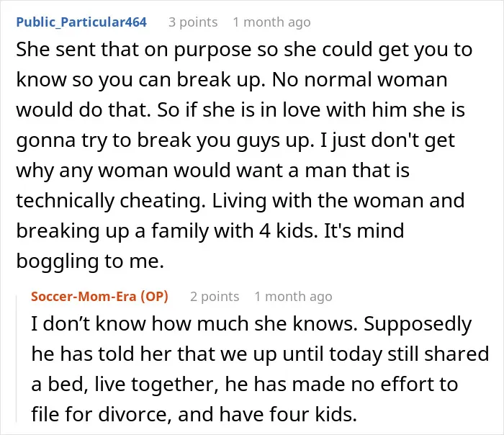Screen dimensions: 504x435
Task: Click the line 'gonna try to break you guys up'
Action: 235,140
